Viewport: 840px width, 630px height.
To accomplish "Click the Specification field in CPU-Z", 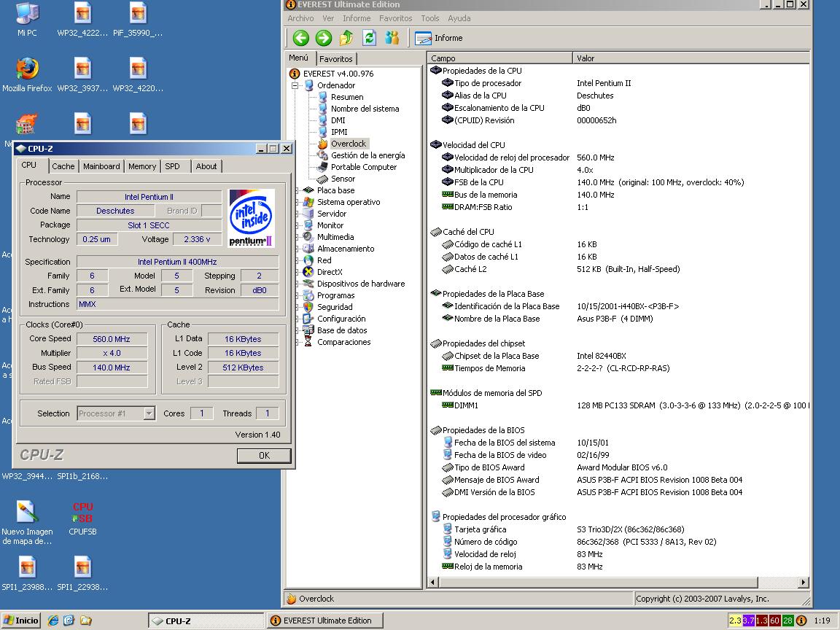I will coord(177,262).
